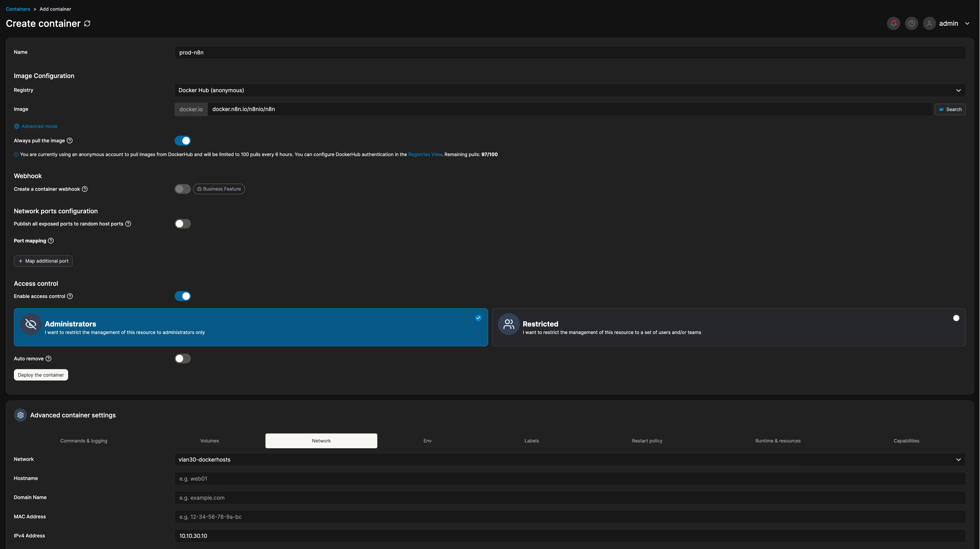Viewport: 980px width, 549px height.
Task: Click the globe icon next to Advanced mode
Action: (16, 126)
